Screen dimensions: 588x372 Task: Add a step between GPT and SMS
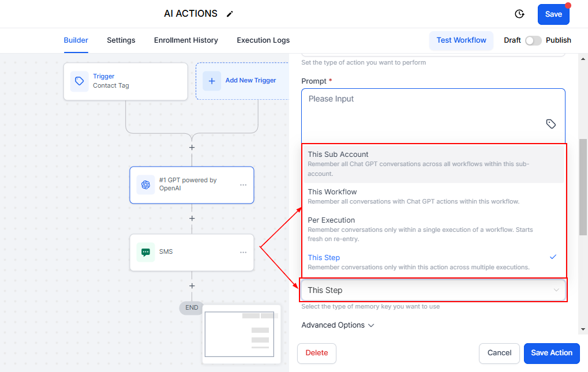(192, 219)
